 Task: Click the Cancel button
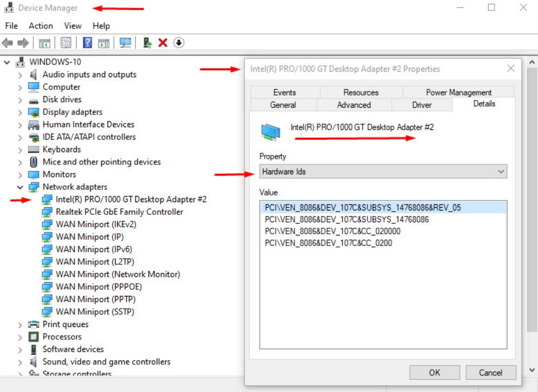pyautogui.click(x=491, y=373)
